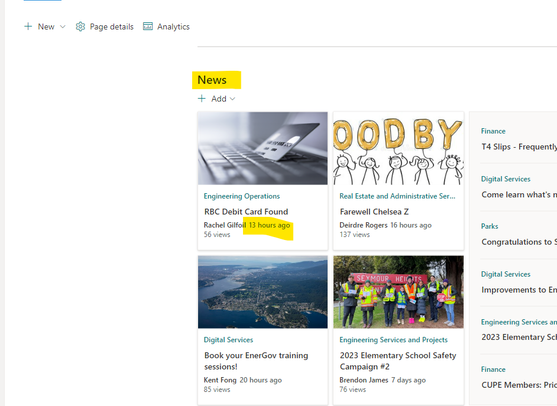Click the Page details gear icon
The image size is (557, 406).
(81, 27)
